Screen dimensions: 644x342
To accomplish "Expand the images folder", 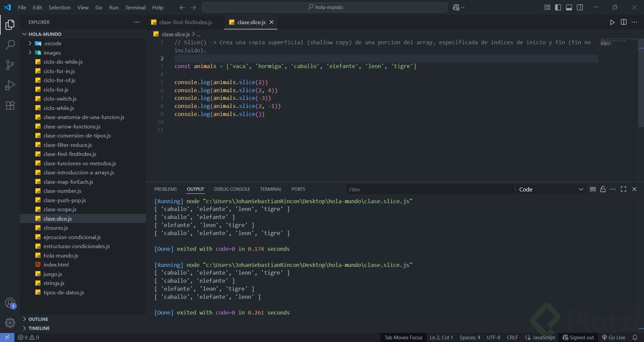I will click(x=52, y=53).
